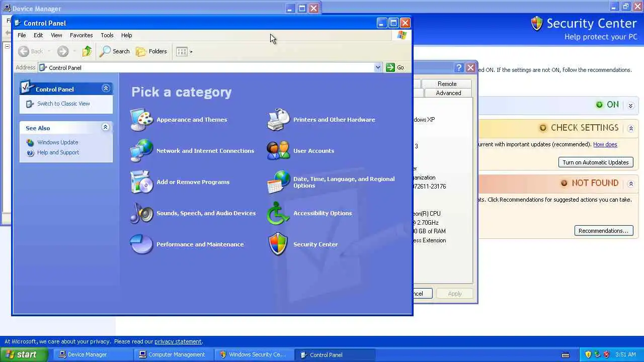Open the Accessibility Options wheelchair icon

[278, 213]
